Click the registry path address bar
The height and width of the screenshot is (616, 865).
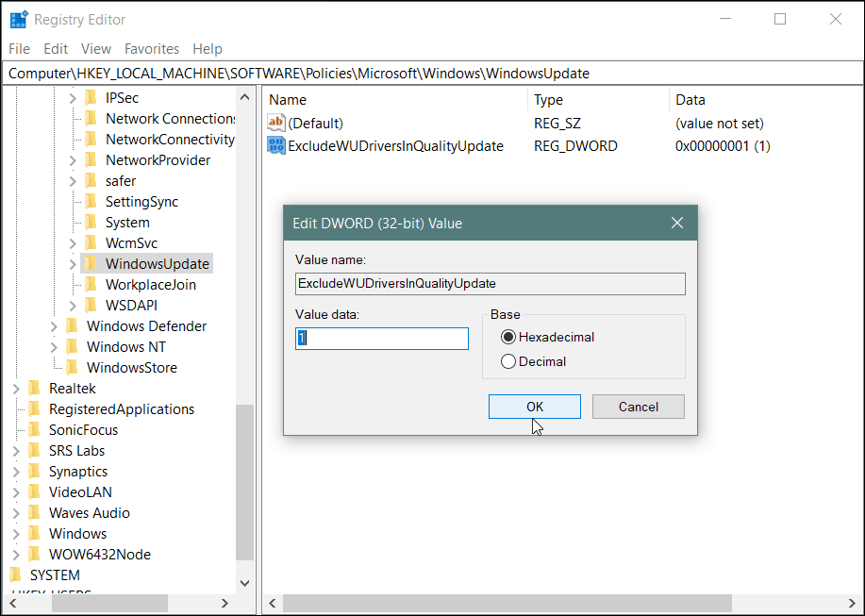432,74
